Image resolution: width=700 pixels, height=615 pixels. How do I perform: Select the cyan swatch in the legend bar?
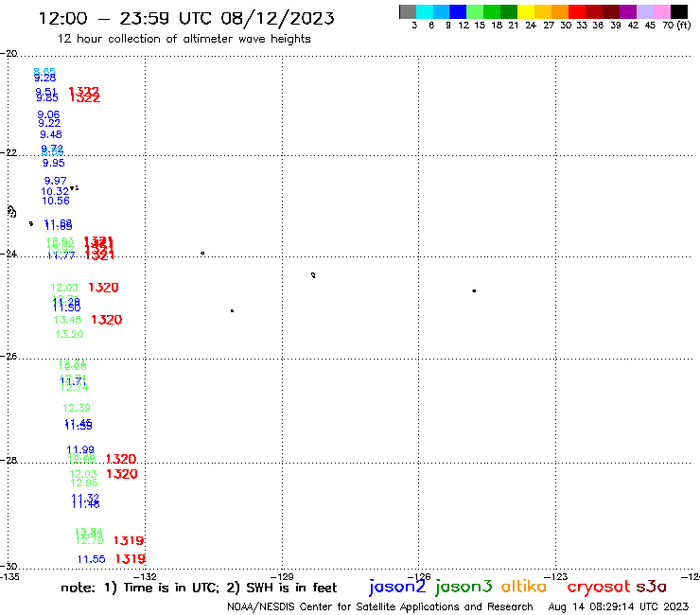pyautogui.click(x=425, y=11)
